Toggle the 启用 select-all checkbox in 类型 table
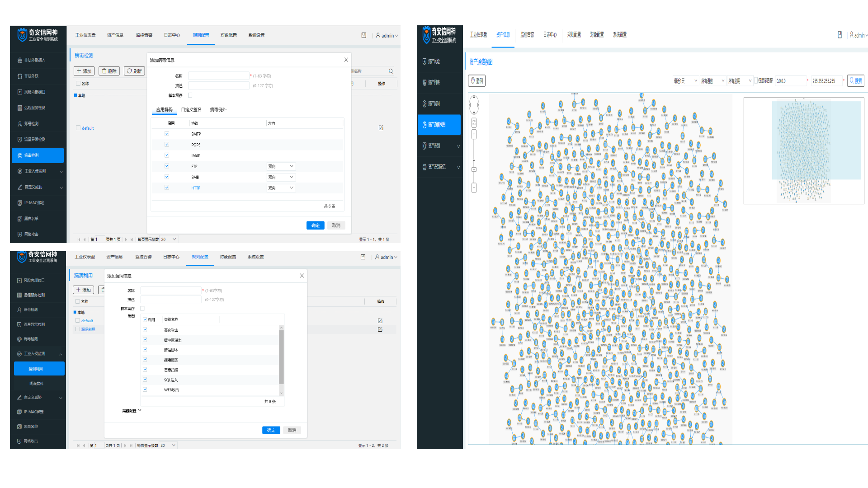The image size is (868, 488). point(145,319)
